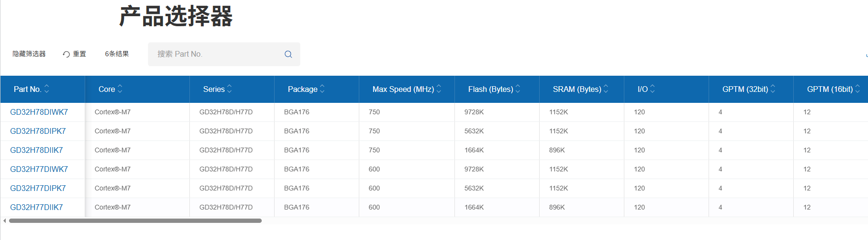Sort table by Core column
Screen dimensions: 868x240
[120, 89]
